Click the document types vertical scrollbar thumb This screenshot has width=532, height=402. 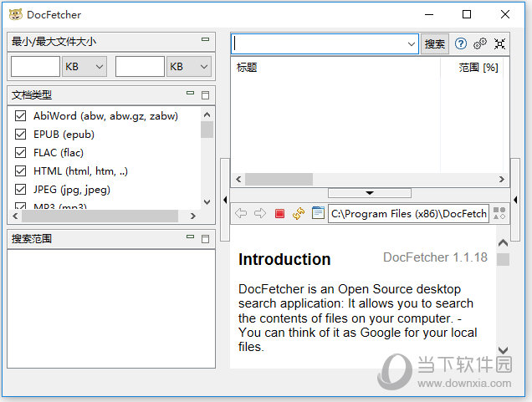pos(207,130)
